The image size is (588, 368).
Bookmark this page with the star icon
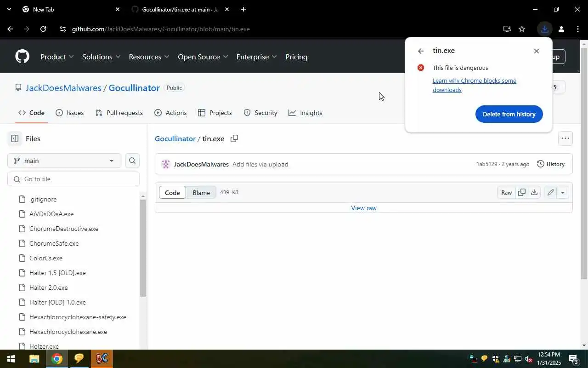(522, 29)
